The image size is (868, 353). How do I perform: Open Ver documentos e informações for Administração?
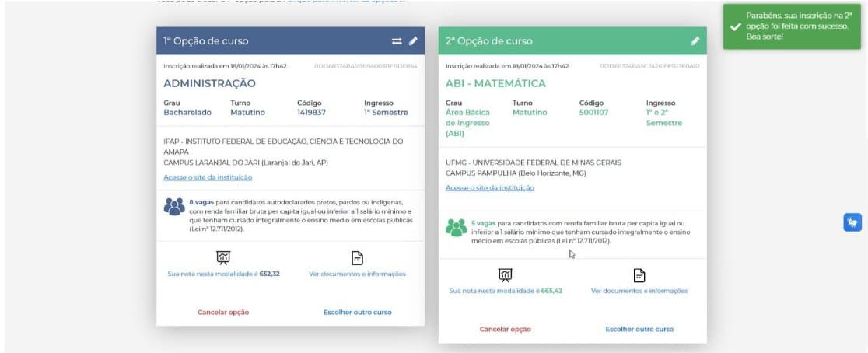click(x=357, y=274)
